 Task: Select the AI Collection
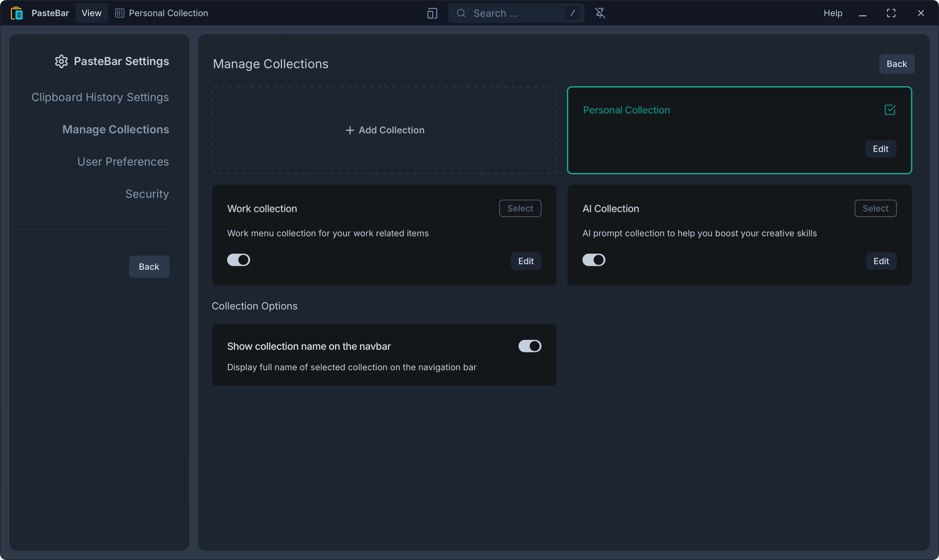click(875, 208)
